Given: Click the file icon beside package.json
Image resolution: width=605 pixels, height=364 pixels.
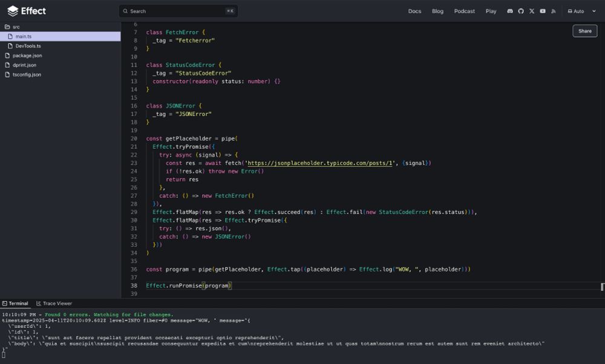Looking at the screenshot, I should (x=7, y=56).
